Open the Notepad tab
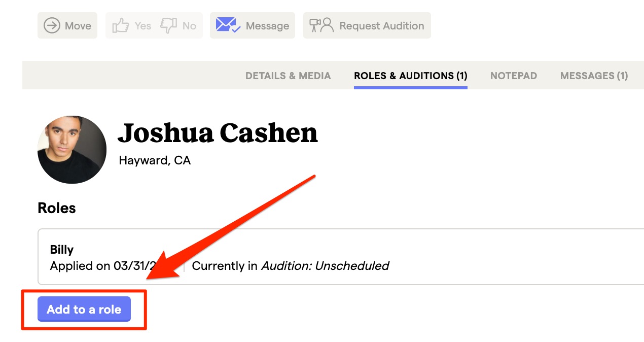The height and width of the screenshot is (342, 644). click(514, 76)
